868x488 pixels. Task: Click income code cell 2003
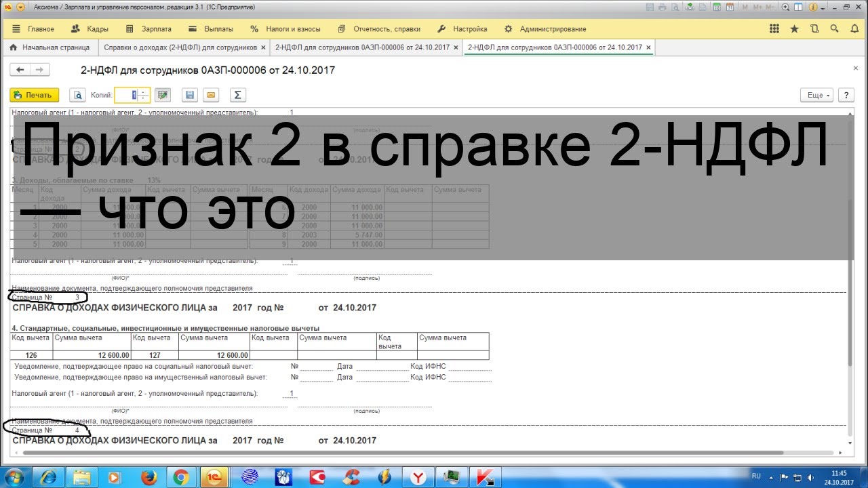309,235
